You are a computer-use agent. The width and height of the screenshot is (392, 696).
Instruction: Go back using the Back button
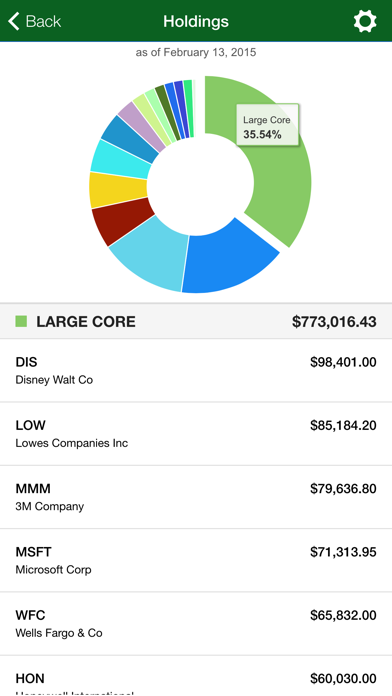tap(34, 21)
